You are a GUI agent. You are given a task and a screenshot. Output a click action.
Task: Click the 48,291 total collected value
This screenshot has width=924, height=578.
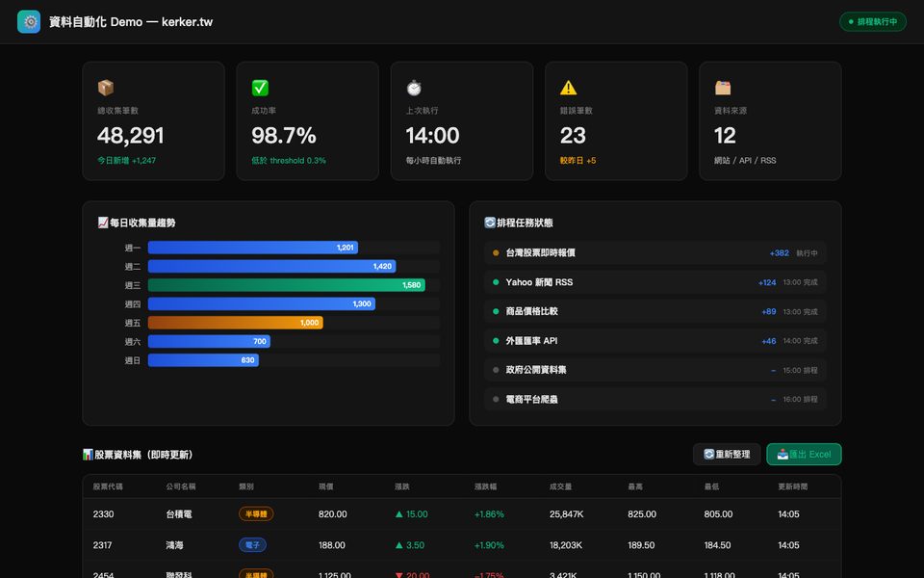point(130,136)
